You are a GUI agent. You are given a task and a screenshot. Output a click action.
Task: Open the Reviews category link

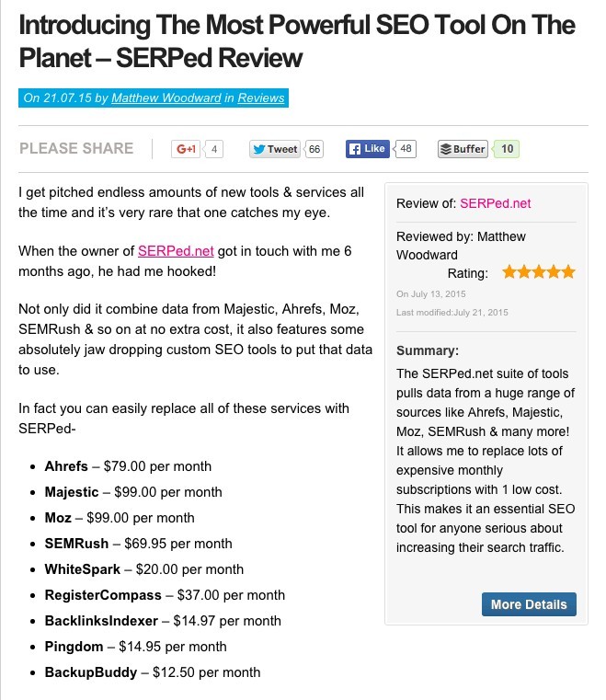click(261, 98)
